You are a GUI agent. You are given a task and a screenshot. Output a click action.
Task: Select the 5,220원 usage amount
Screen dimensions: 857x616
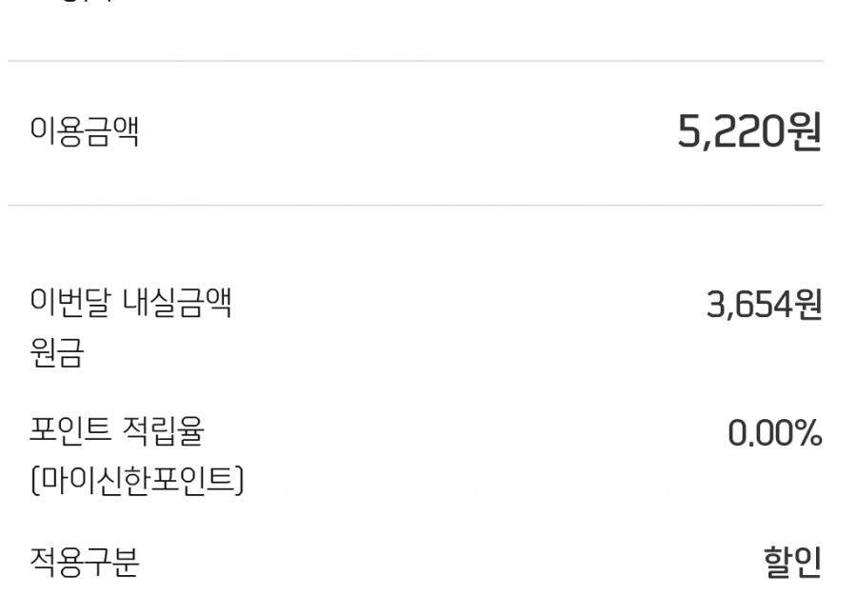[749, 131]
